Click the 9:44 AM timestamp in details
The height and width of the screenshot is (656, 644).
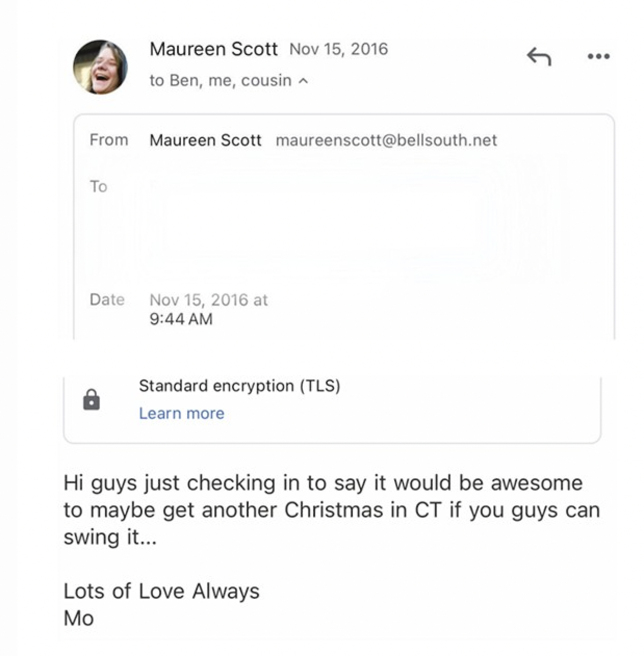(x=181, y=319)
